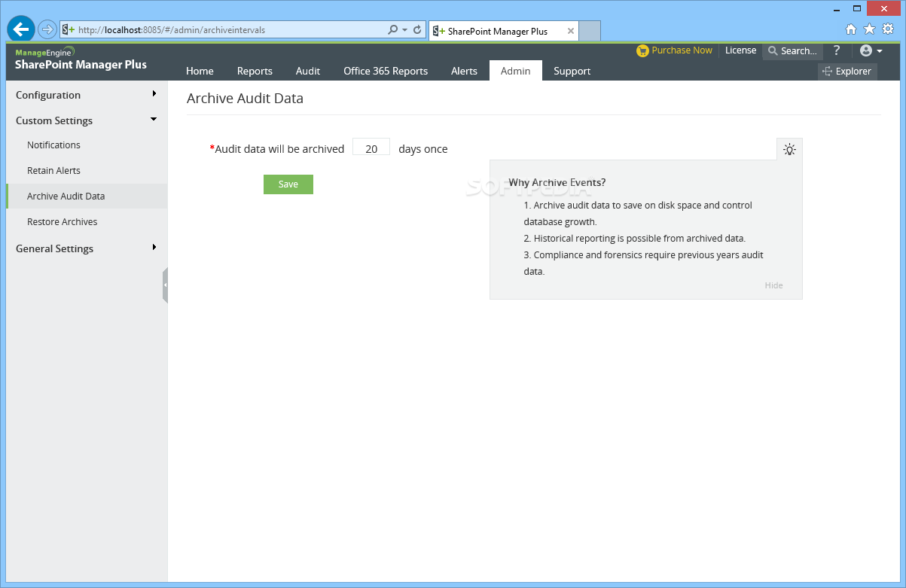
Task: Switch to the Home tab
Action: pos(200,71)
